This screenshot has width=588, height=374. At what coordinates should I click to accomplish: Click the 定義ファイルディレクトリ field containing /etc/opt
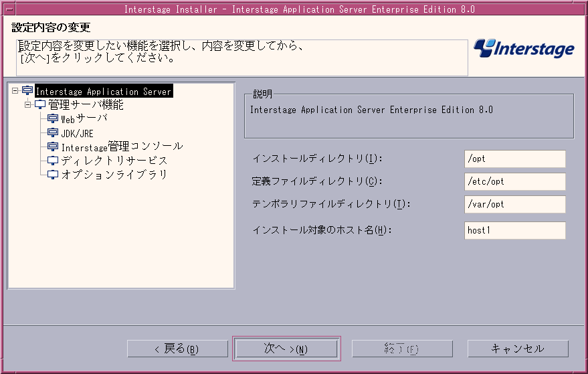[515, 182]
